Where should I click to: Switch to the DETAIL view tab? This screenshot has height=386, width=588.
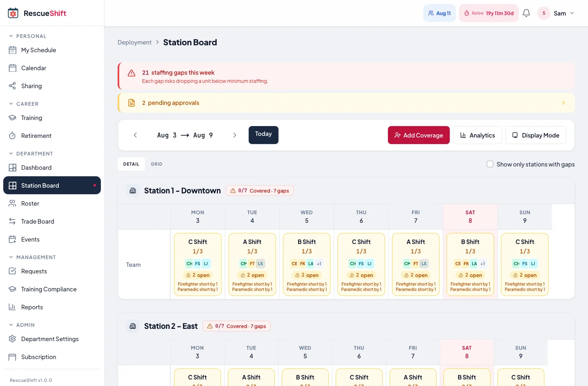pos(131,164)
